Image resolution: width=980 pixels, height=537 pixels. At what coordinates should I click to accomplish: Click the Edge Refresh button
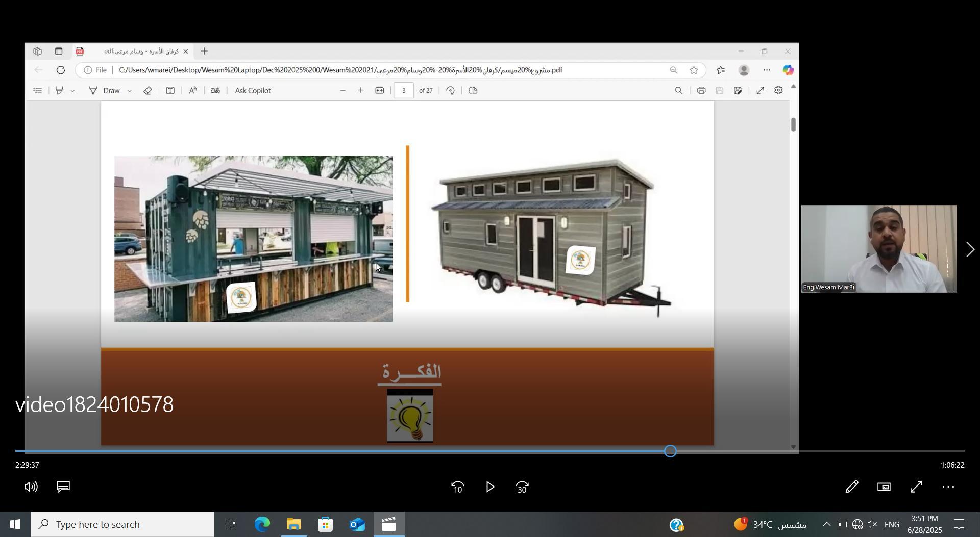61,70
